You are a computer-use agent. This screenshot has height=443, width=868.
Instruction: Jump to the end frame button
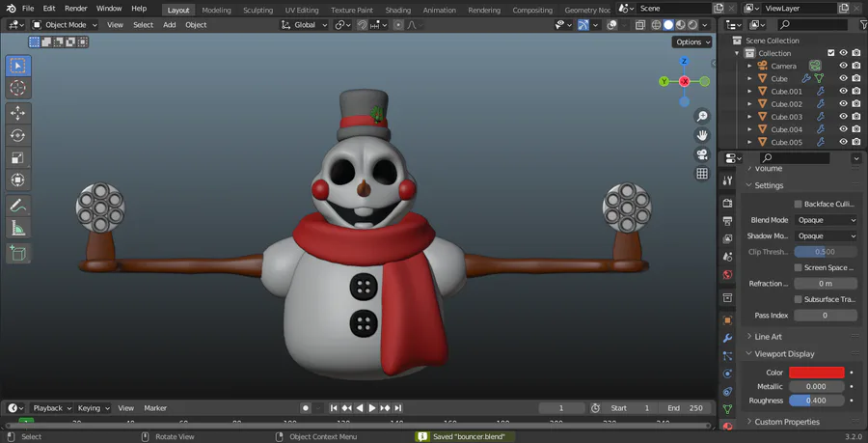click(x=398, y=408)
